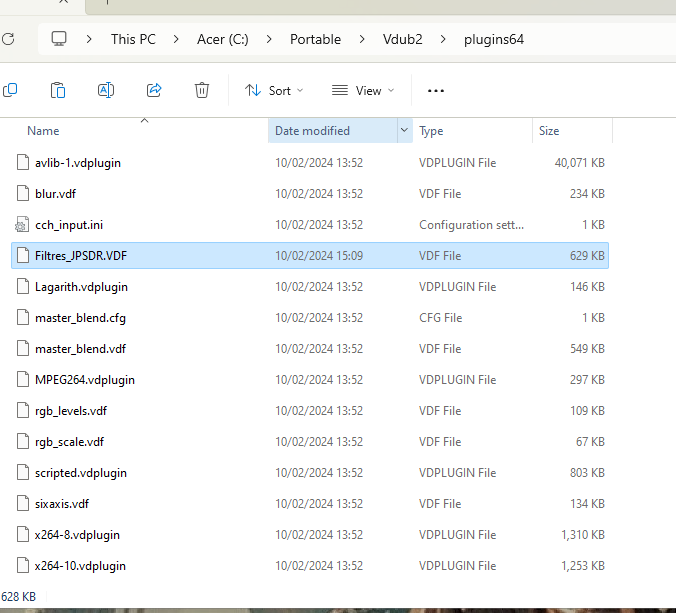Select file blur.vdf
This screenshot has width=676, height=613.
pos(310,194)
